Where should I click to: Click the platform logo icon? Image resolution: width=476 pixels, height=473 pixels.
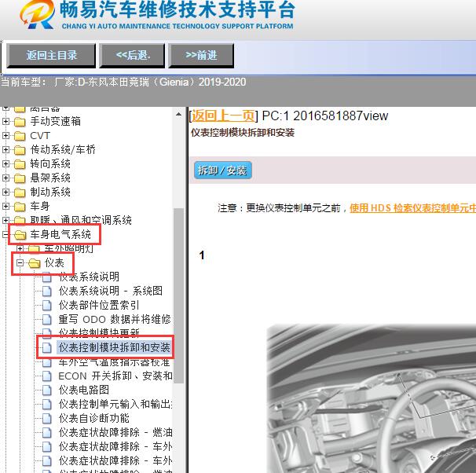37,15
